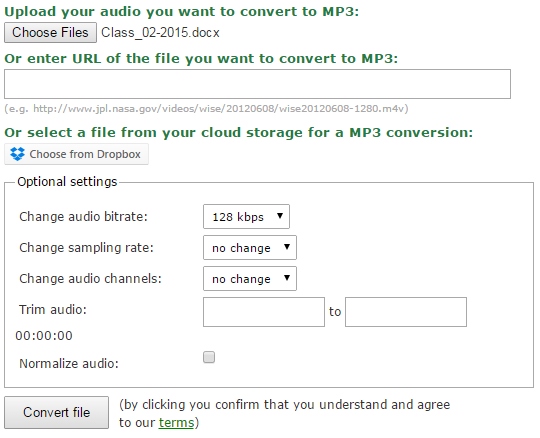Open the audio bitrate dropdown arrow
The width and height of the screenshot is (540, 438).
click(280, 216)
